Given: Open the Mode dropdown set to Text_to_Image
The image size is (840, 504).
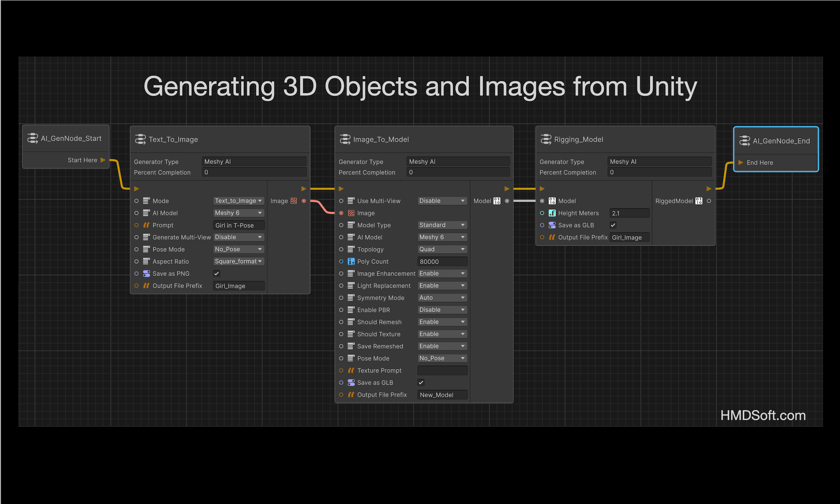Looking at the screenshot, I should 239,201.
